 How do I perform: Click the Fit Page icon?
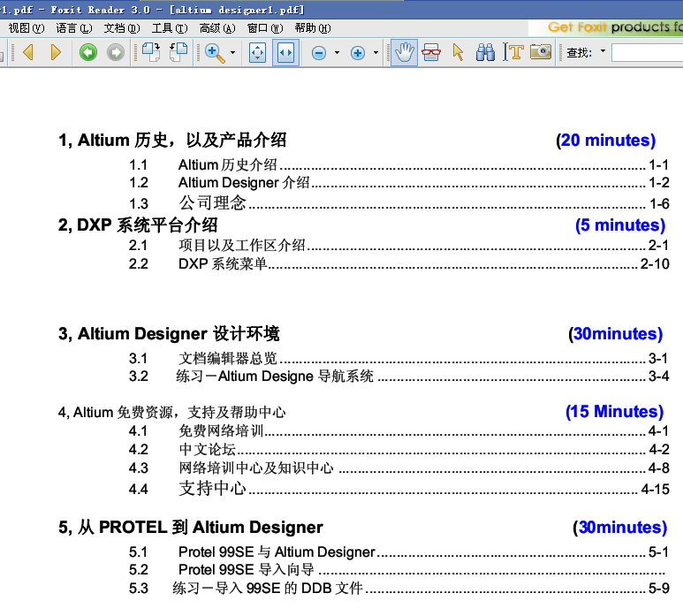click(257, 53)
